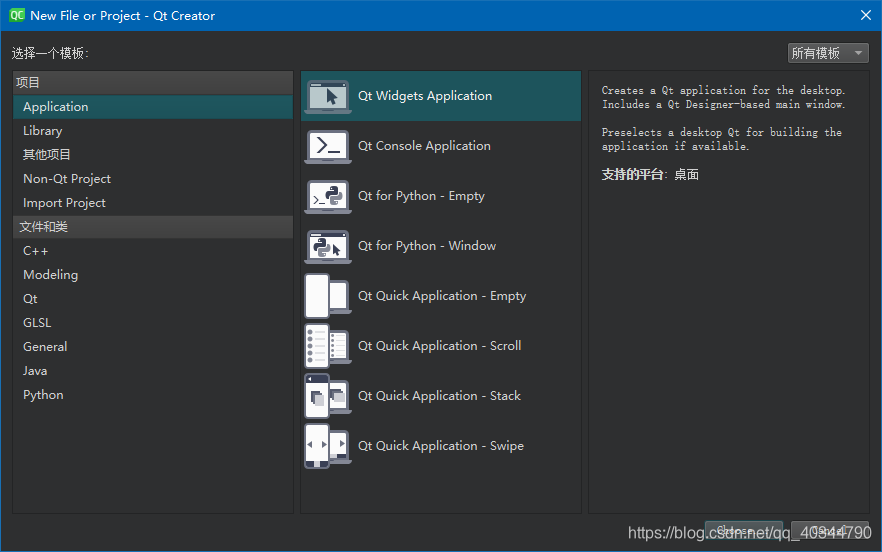
Task: Pick the Qt for Python - Empty icon
Action: pyautogui.click(x=328, y=196)
